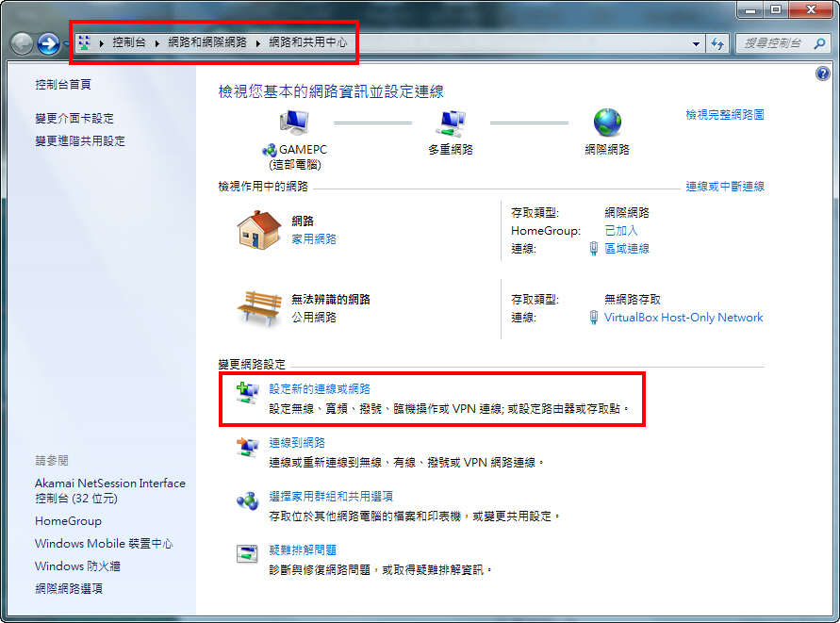
Task: Click the refresh button beside address bar
Action: (718, 43)
